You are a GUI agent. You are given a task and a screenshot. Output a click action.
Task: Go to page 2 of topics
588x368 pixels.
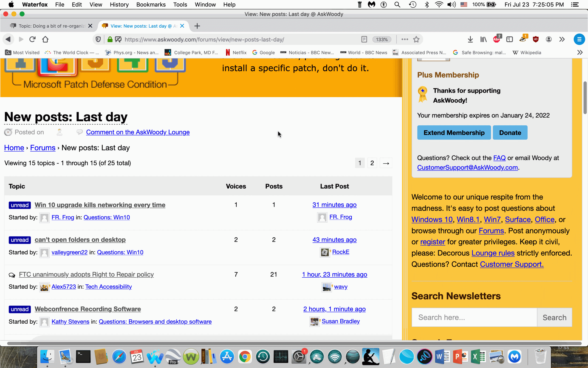pos(372,163)
